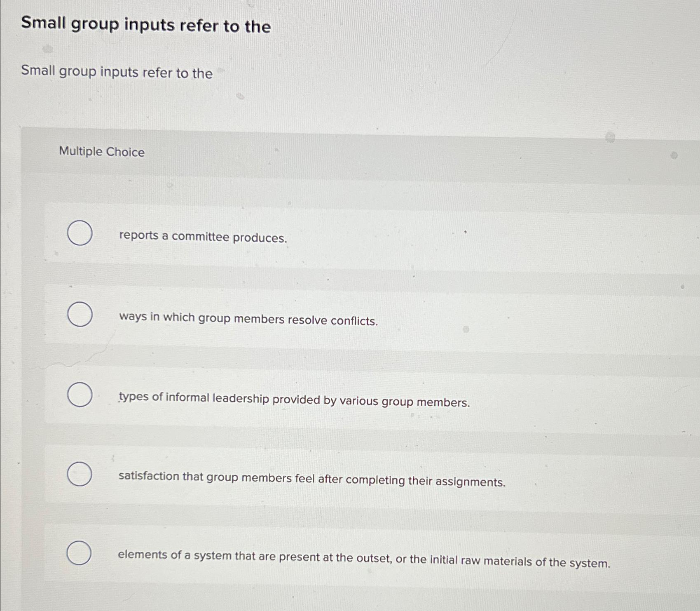Pick the option about elements present at the outset
Image resolution: width=700 pixels, height=611 pixels.
[x=80, y=553]
